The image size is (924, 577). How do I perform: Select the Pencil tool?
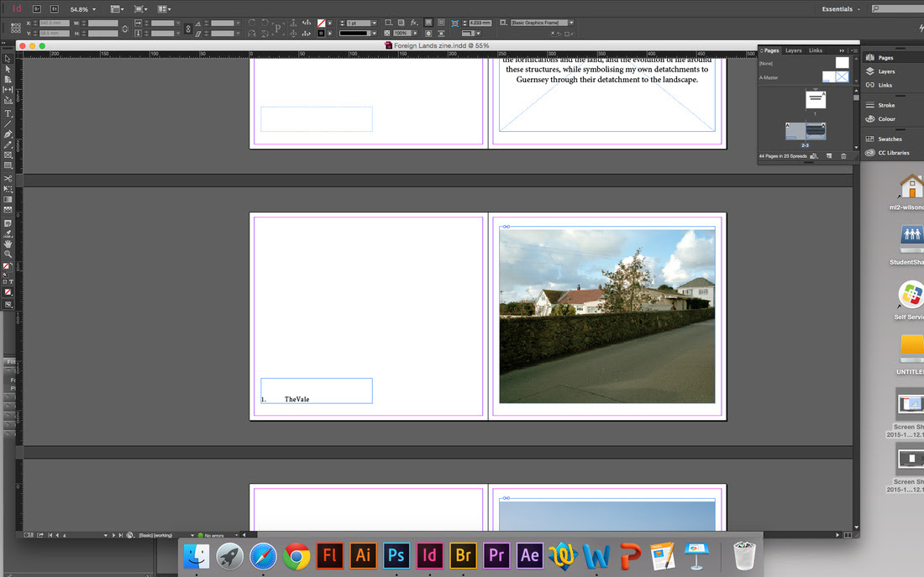pyautogui.click(x=8, y=144)
